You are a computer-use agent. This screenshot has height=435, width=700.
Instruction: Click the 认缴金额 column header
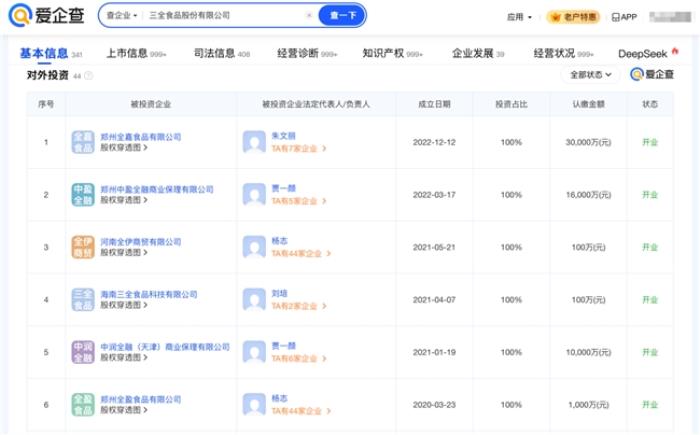pyautogui.click(x=588, y=104)
